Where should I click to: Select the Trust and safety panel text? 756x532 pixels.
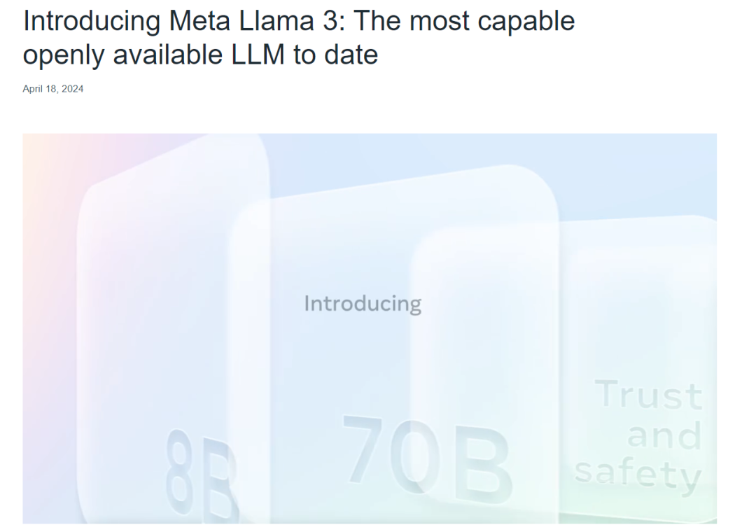click(638, 435)
